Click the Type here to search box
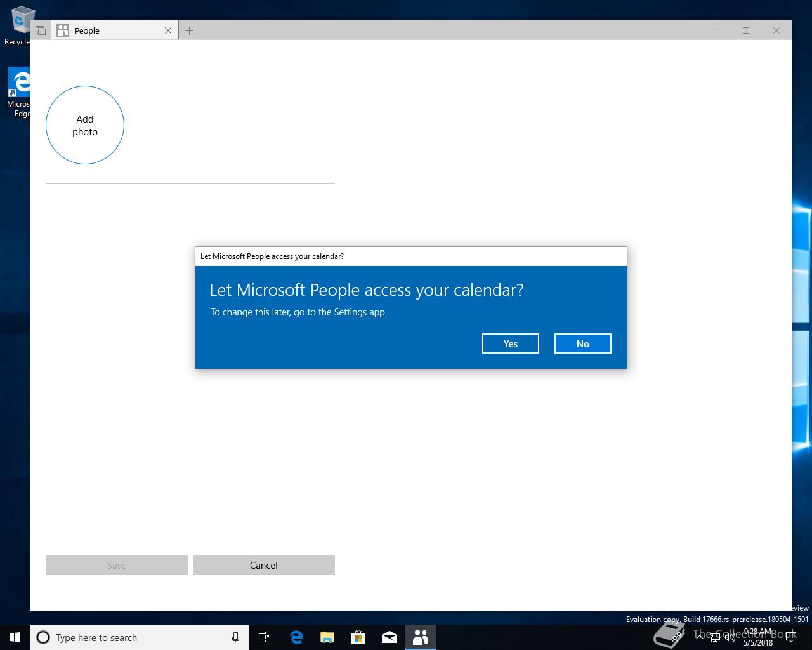This screenshot has width=812, height=650. [140, 637]
